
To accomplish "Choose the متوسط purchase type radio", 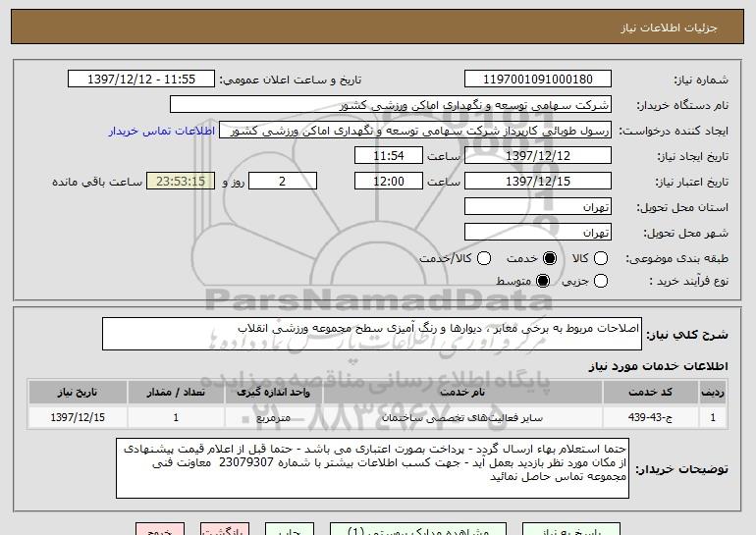I will 543,281.
